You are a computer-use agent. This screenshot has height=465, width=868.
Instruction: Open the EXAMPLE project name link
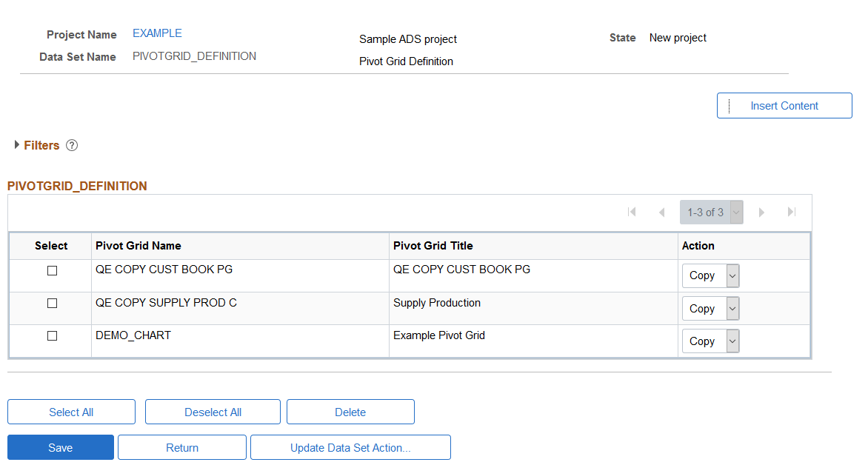pos(157,33)
